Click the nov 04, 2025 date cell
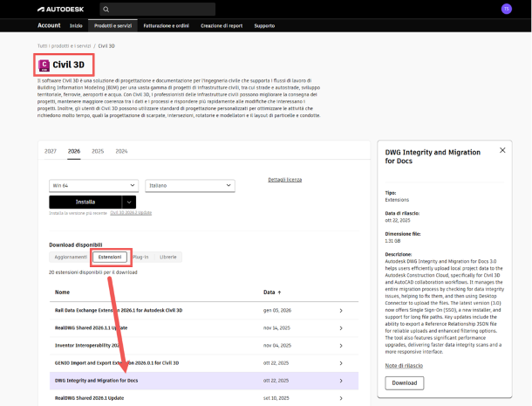This screenshot has width=532, height=406. (277, 346)
